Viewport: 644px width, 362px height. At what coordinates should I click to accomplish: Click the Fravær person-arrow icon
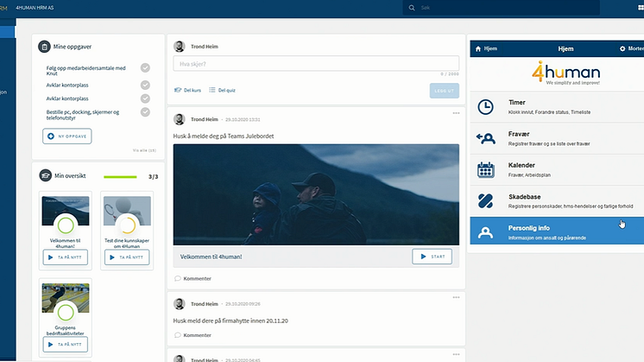[485, 138]
